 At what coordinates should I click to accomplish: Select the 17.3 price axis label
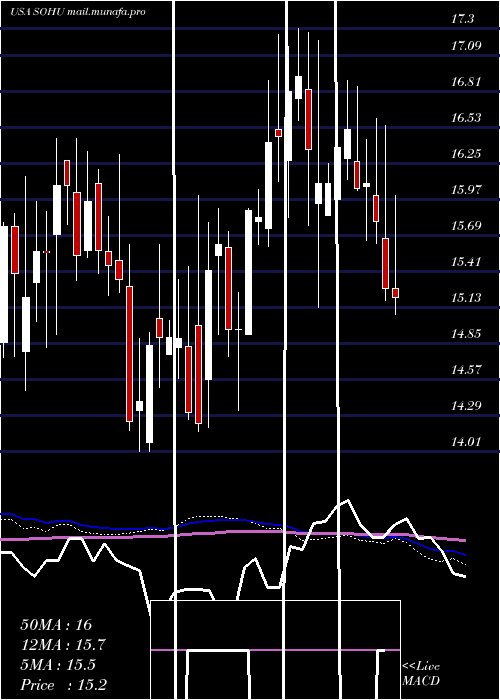click(x=462, y=19)
